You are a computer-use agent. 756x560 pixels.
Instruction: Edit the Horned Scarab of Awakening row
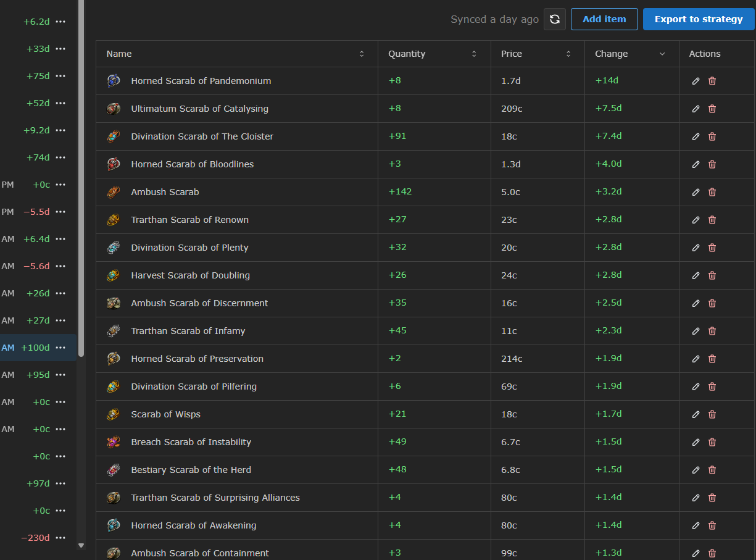(x=696, y=525)
